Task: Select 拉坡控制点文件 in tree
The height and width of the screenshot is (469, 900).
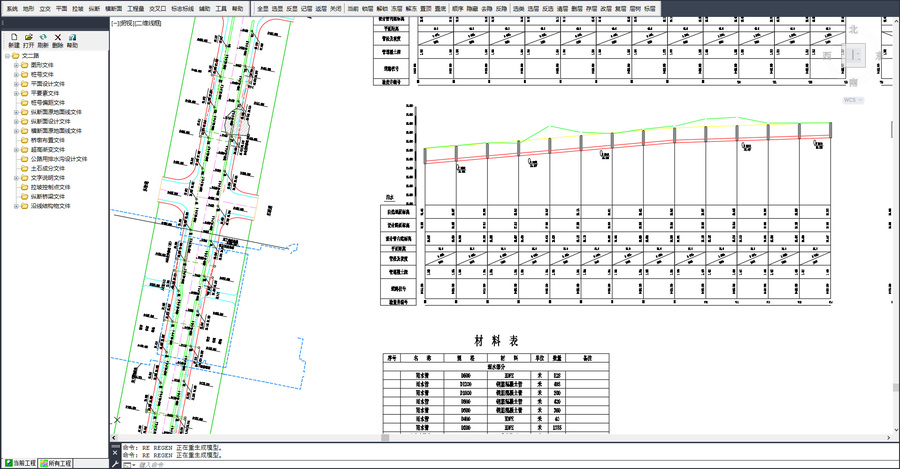Action: tap(51, 187)
